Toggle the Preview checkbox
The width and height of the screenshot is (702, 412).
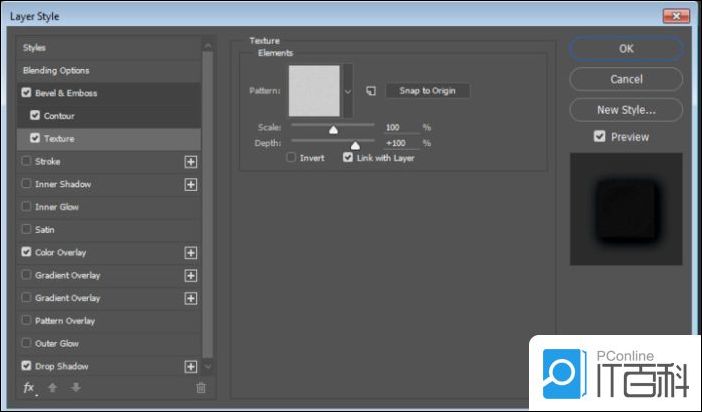pyautogui.click(x=599, y=136)
